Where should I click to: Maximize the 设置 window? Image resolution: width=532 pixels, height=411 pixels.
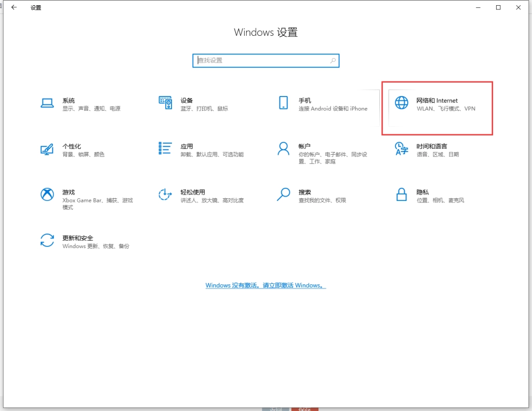click(x=498, y=8)
